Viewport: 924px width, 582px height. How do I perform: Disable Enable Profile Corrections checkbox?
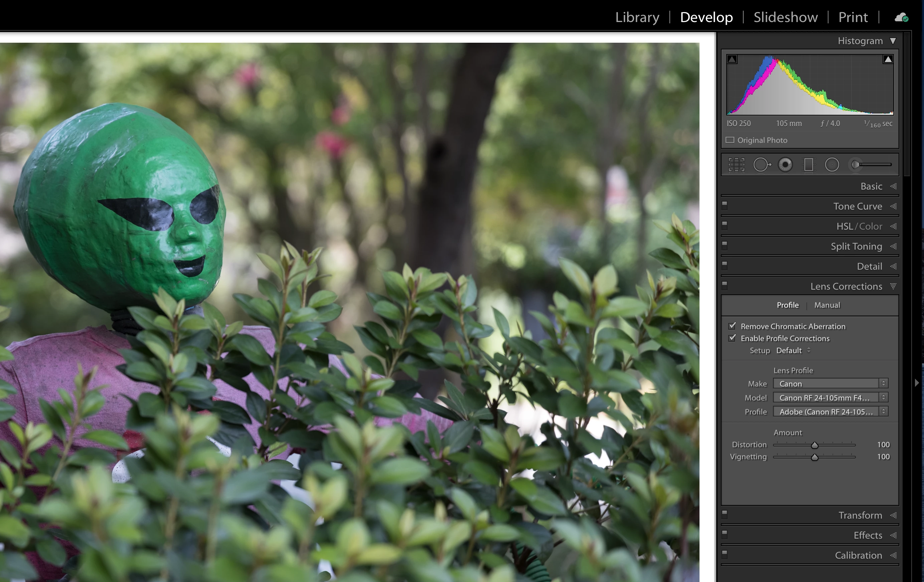pos(732,338)
